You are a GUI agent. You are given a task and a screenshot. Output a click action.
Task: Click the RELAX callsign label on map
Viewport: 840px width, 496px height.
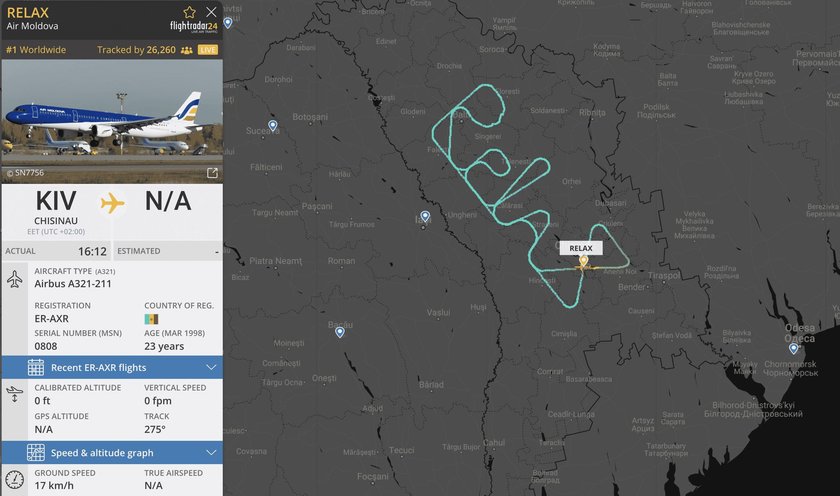581,248
